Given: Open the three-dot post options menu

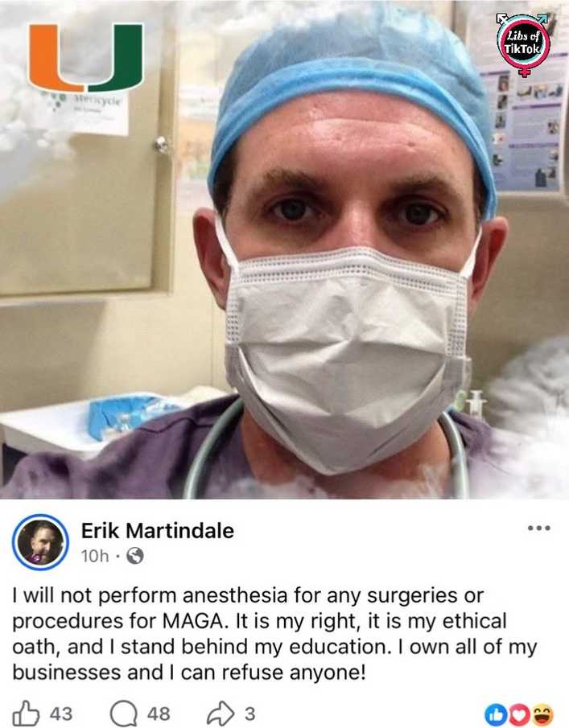Looking at the screenshot, I should click(539, 528).
